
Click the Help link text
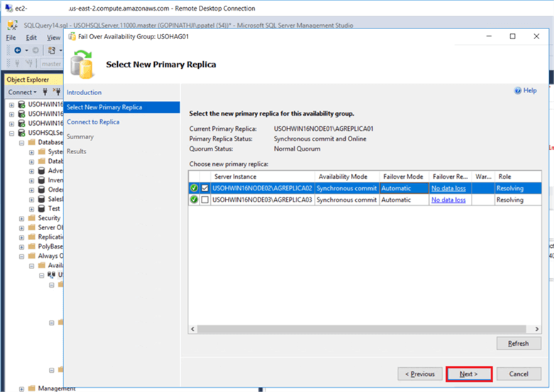coord(530,90)
